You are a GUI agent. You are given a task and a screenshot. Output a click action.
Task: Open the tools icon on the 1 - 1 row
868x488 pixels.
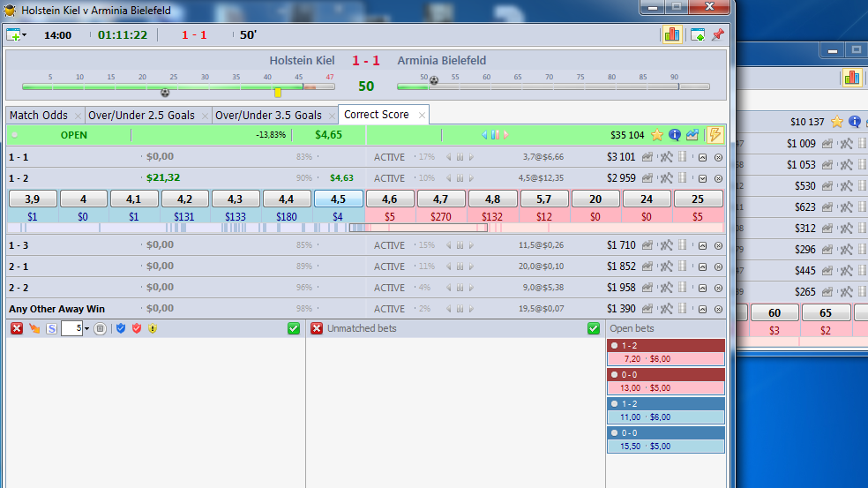point(666,157)
